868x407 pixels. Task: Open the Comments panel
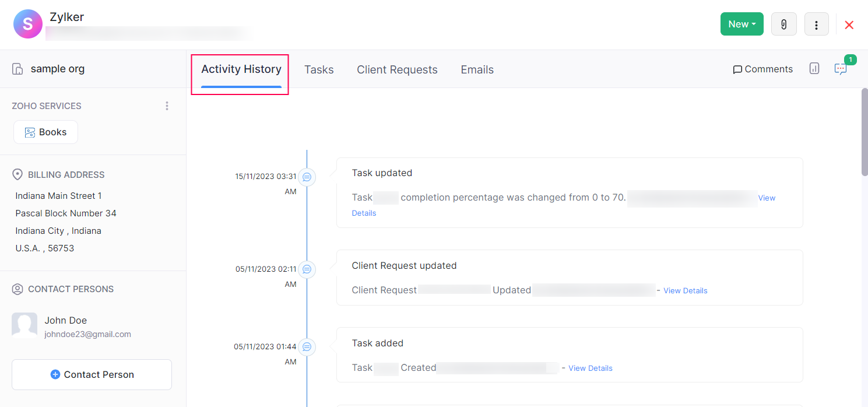(762, 69)
